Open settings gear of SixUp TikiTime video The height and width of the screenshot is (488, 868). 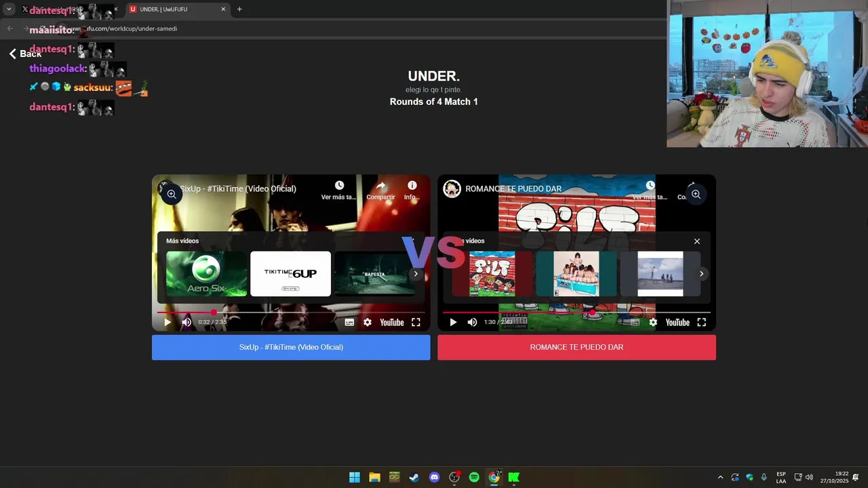coord(368,323)
